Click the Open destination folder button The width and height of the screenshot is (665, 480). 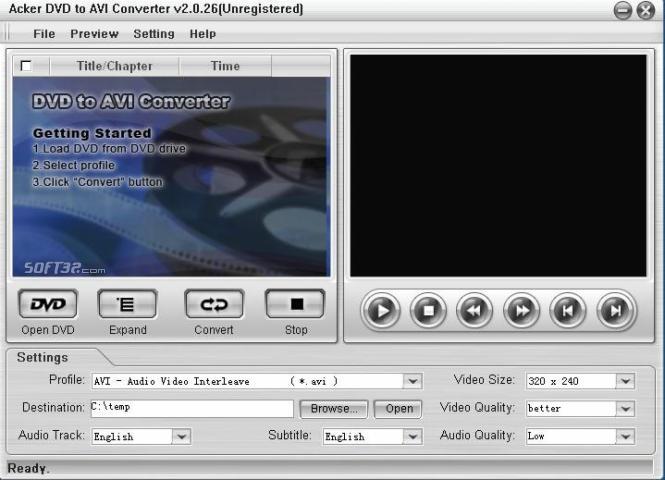pos(399,409)
